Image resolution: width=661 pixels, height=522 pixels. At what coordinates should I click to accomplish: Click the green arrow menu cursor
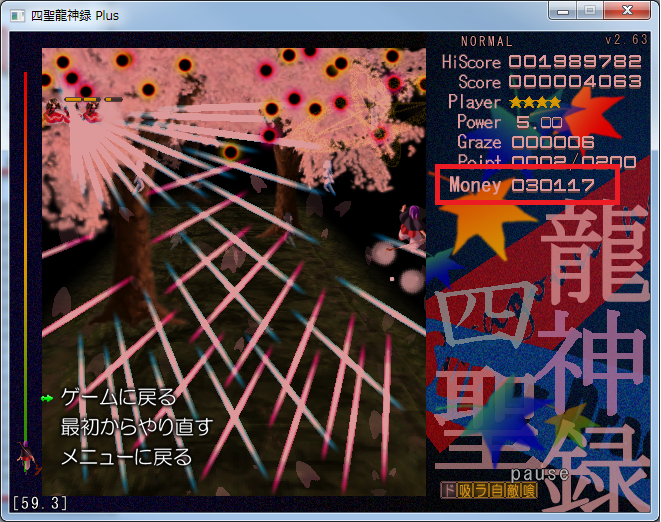(x=47, y=398)
